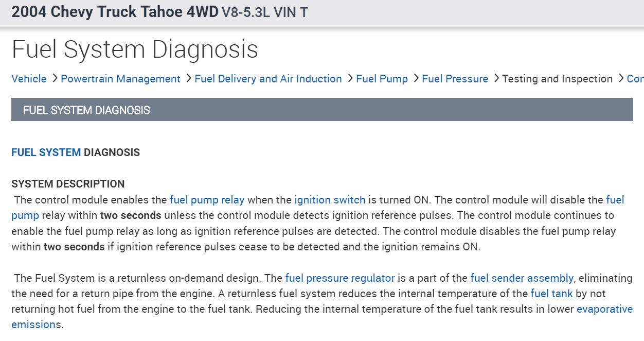Viewport: 644px width, 341px height.
Task: Click the chevron before Testing and Inspection
Action: pos(496,78)
